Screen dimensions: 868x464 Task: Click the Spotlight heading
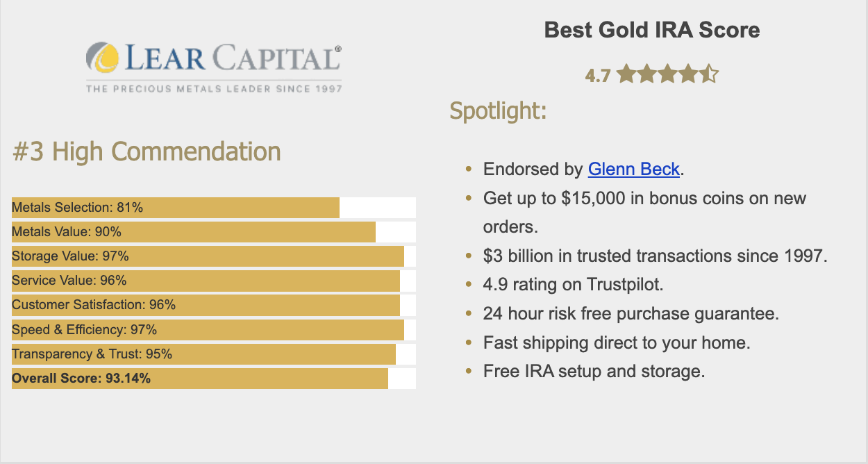(498, 110)
